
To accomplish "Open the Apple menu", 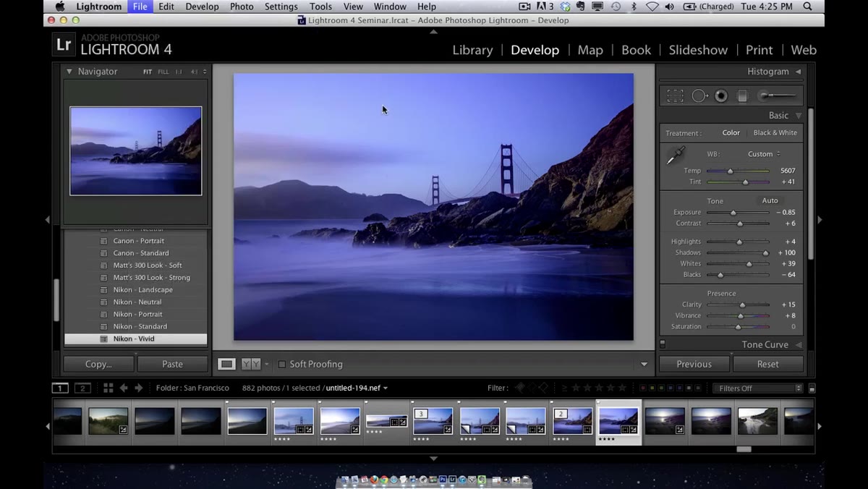I will point(60,7).
